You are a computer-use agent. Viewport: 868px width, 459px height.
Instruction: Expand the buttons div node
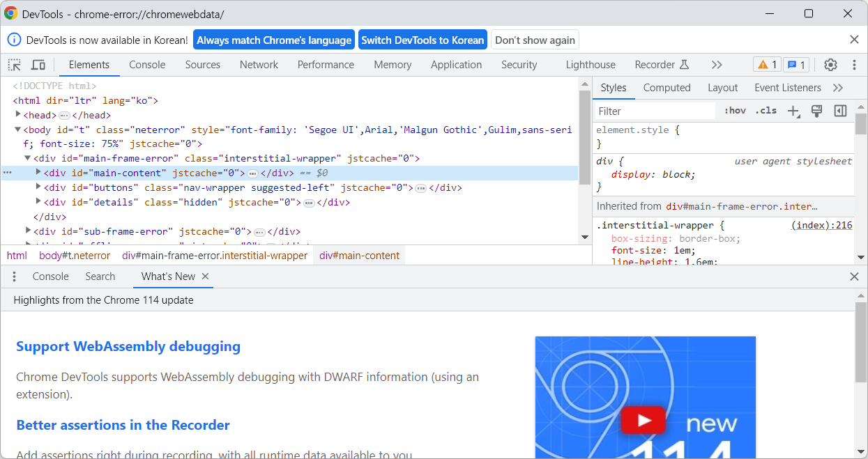coord(39,187)
